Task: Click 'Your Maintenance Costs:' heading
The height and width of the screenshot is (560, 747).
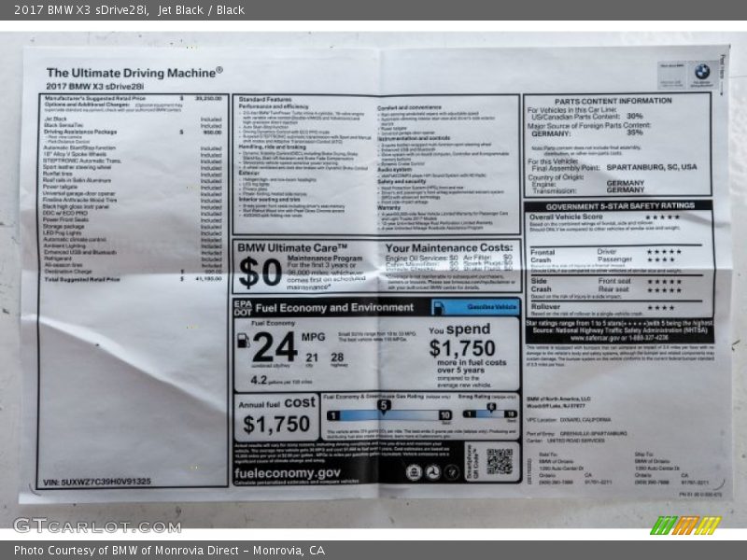Action: 449,248
